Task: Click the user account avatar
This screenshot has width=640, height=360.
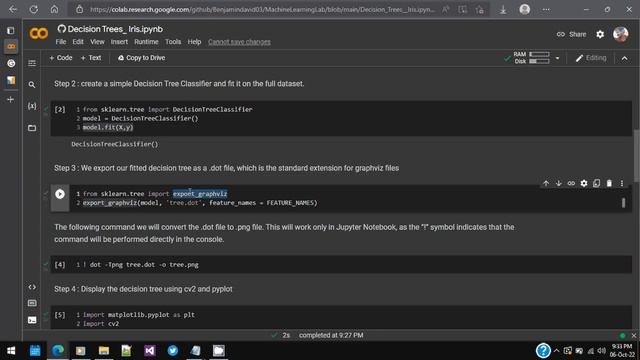Action: click(x=621, y=34)
